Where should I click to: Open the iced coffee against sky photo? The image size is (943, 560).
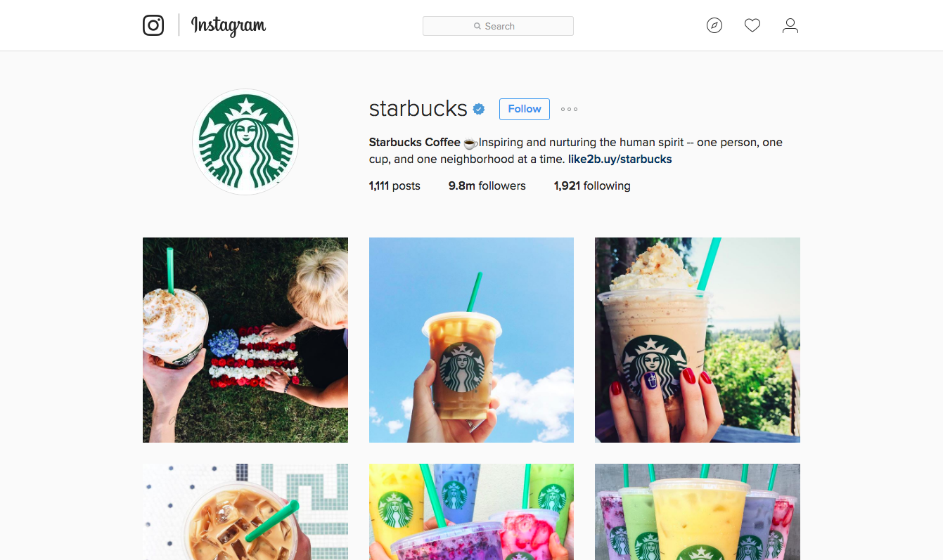[x=471, y=340]
